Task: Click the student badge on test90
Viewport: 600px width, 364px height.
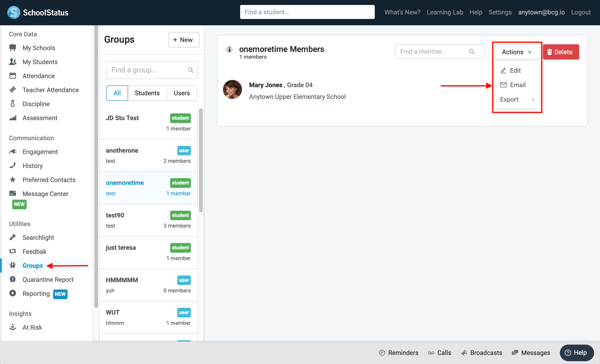Action: coord(180,215)
